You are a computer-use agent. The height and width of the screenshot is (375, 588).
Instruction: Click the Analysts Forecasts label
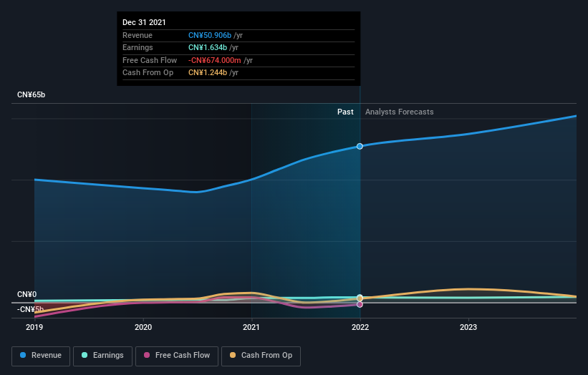[x=400, y=112]
